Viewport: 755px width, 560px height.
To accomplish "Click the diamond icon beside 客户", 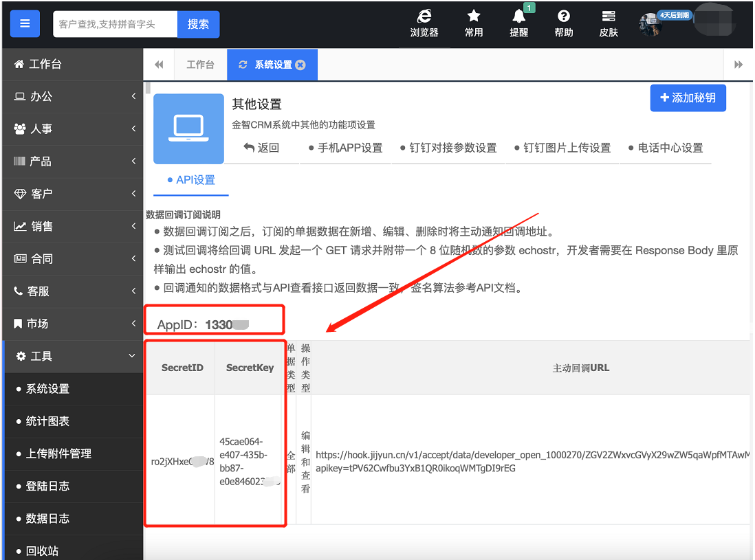I will coord(20,194).
